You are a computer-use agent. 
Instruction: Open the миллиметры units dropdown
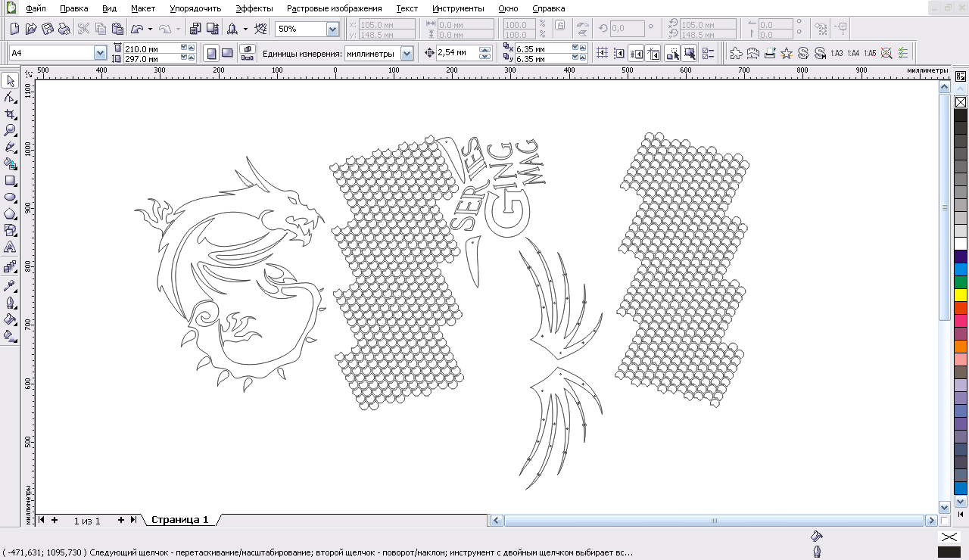click(x=407, y=53)
